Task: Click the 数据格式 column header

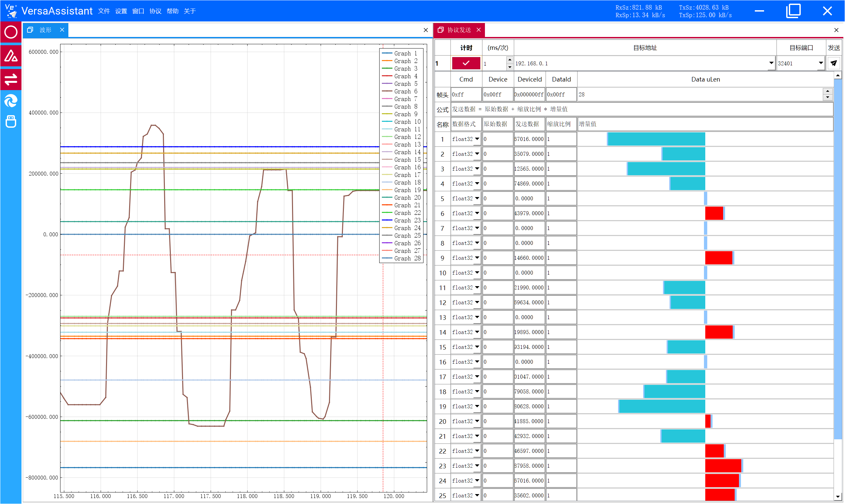Action: click(x=466, y=124)
